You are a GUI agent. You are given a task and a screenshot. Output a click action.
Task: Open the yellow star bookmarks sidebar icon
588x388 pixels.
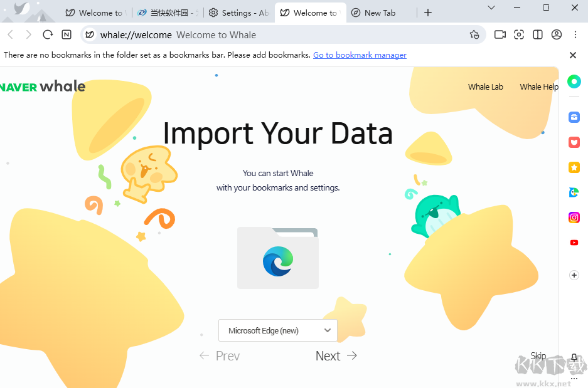coord(574,167)
